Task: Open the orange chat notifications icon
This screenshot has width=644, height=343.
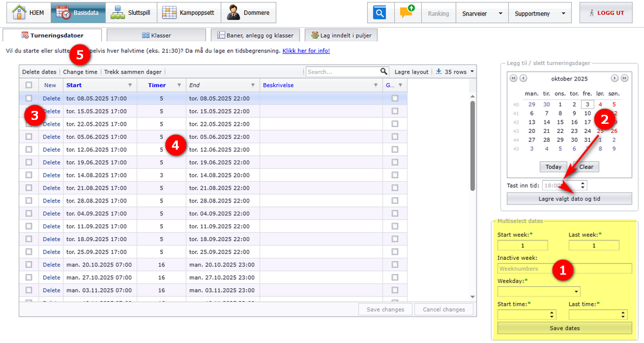Action: (x=406, y=13)
